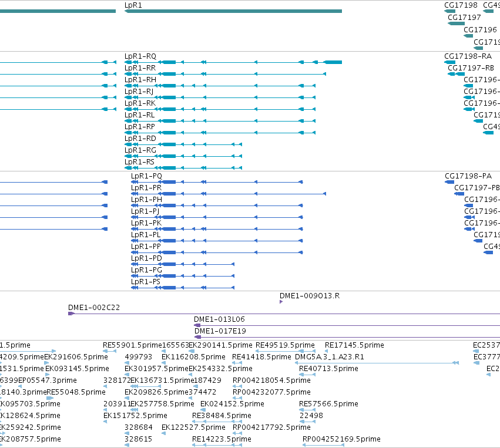Click the CG17197 gene label
This screenshot has height=448, width=500.
(464, 18)
